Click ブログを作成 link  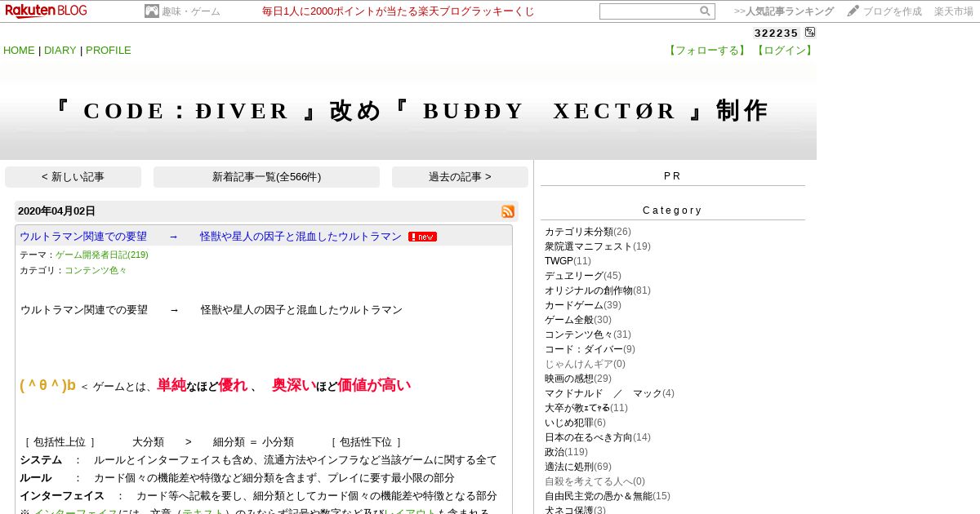point(893,11)
